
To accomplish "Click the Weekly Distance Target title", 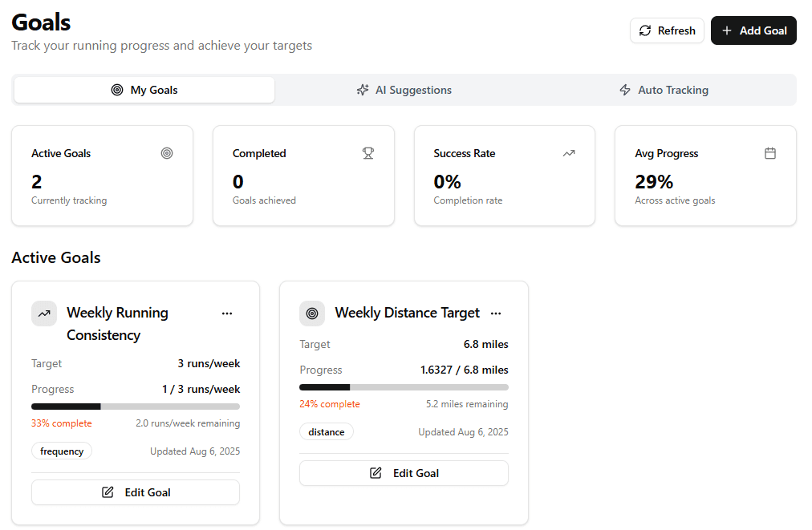I will pos(407,314).
